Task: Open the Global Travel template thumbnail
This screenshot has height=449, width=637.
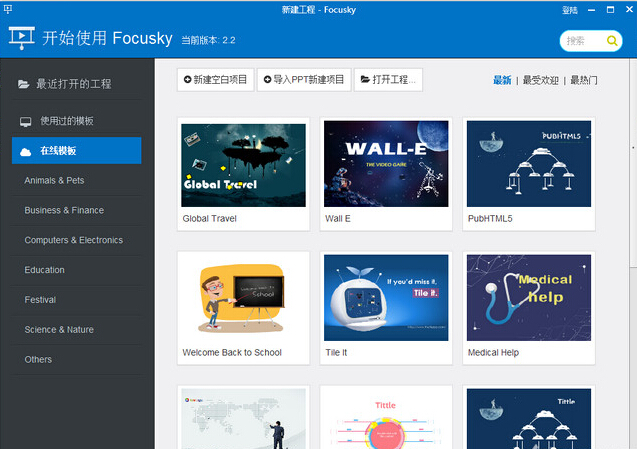Action: click(x=243, y=164)
